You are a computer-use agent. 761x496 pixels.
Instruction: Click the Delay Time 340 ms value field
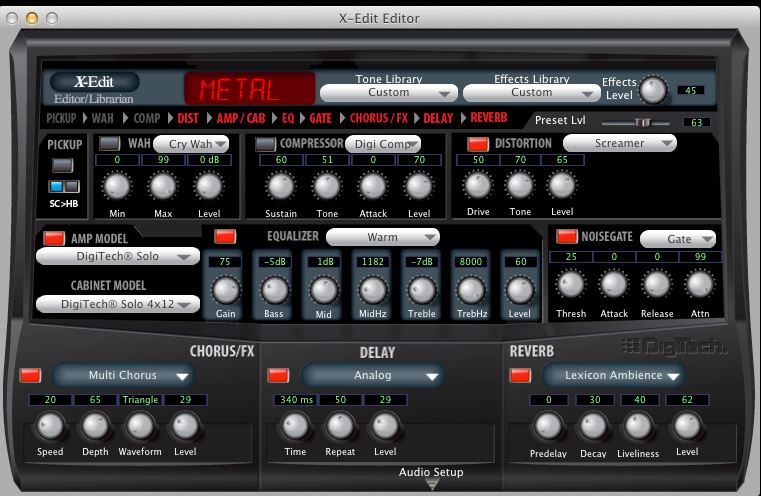pos(296,400)
